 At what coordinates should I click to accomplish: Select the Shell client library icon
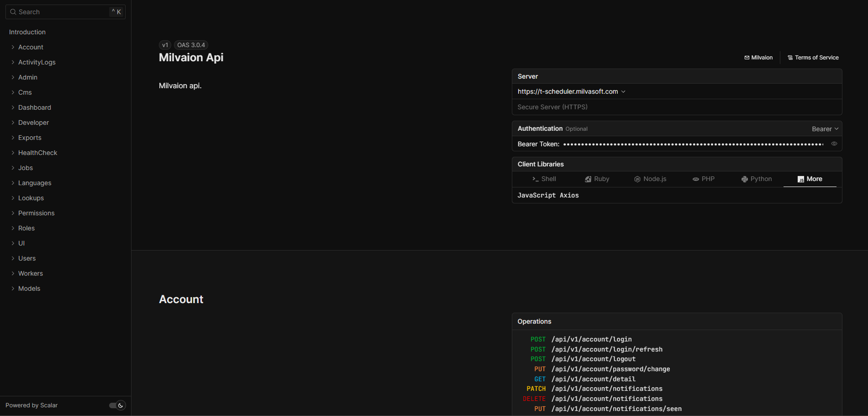click(535, 179)
